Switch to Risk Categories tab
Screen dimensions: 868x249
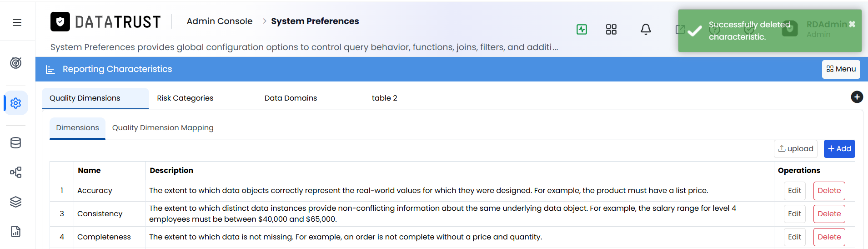click(x=185, y=98)
